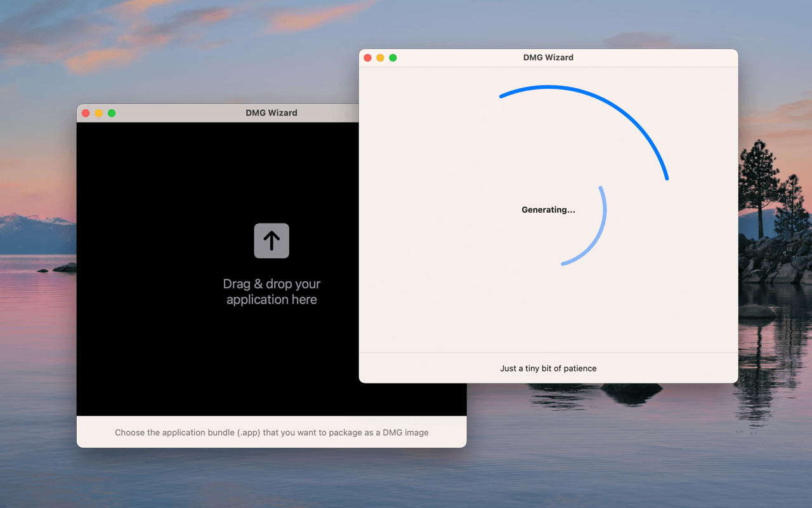Click the front window's "DMG Wizard" title

pos(548,57)
